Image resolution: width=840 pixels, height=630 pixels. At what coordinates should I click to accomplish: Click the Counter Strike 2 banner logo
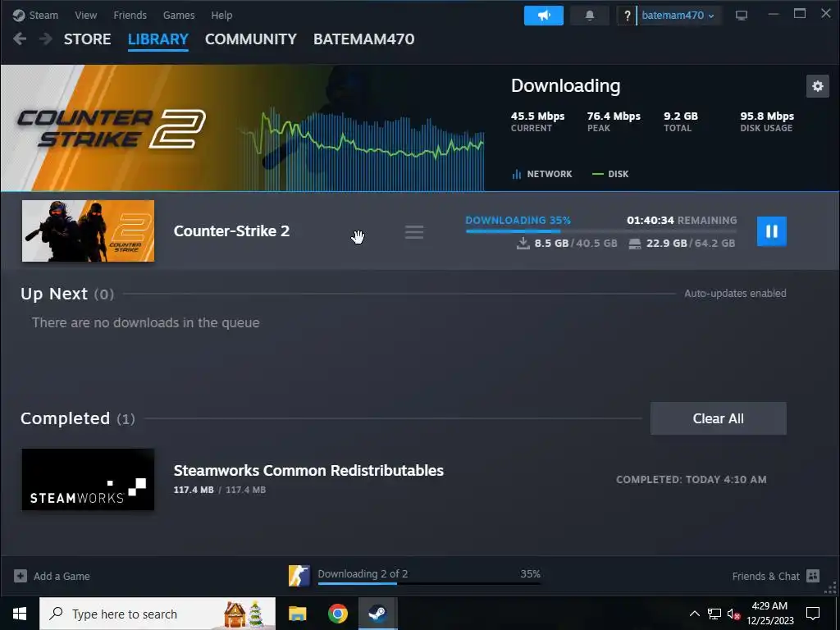pos(111,129)
